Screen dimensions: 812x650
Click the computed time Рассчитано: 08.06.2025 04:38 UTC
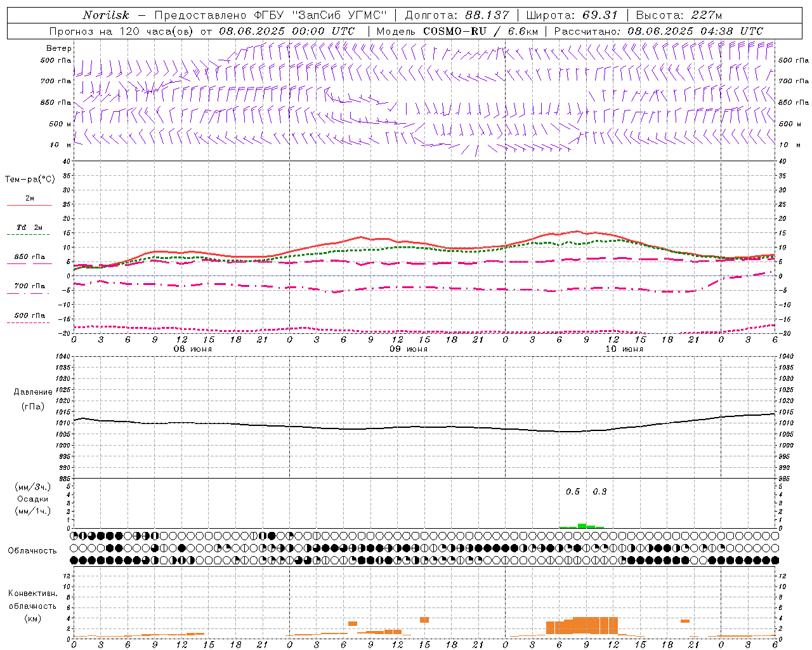click(x=658, y=31)
